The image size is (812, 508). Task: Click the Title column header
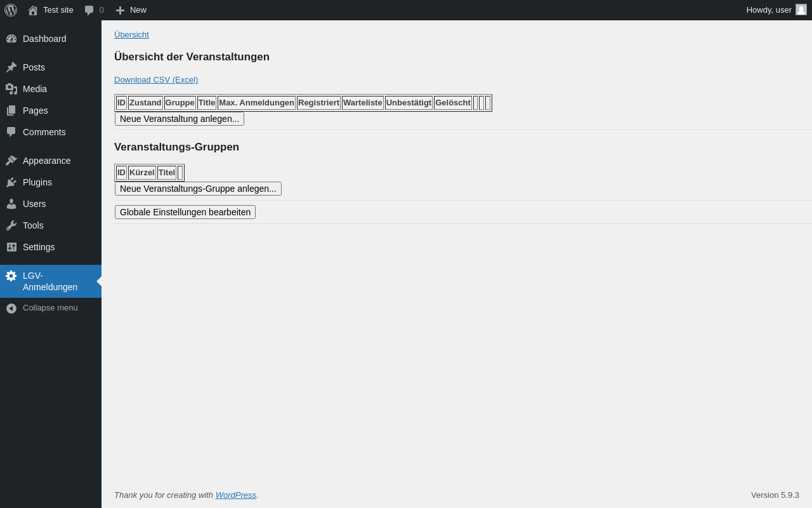tap(207, 103)
